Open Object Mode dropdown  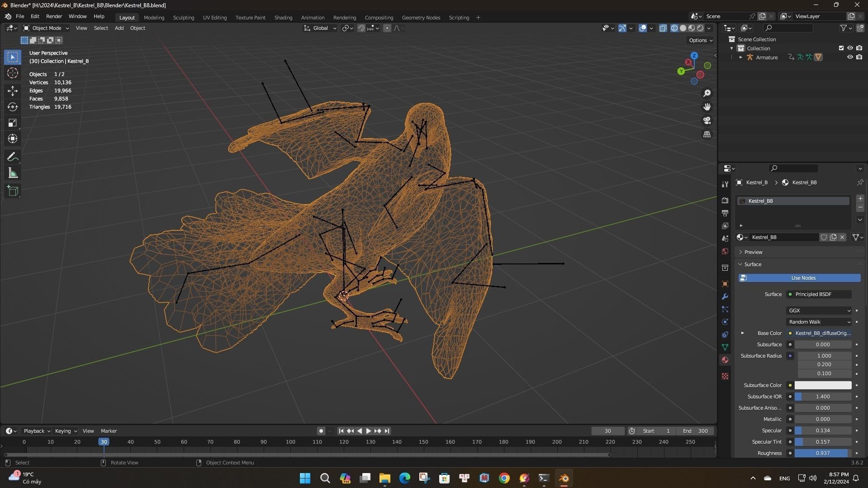[46, 28]
